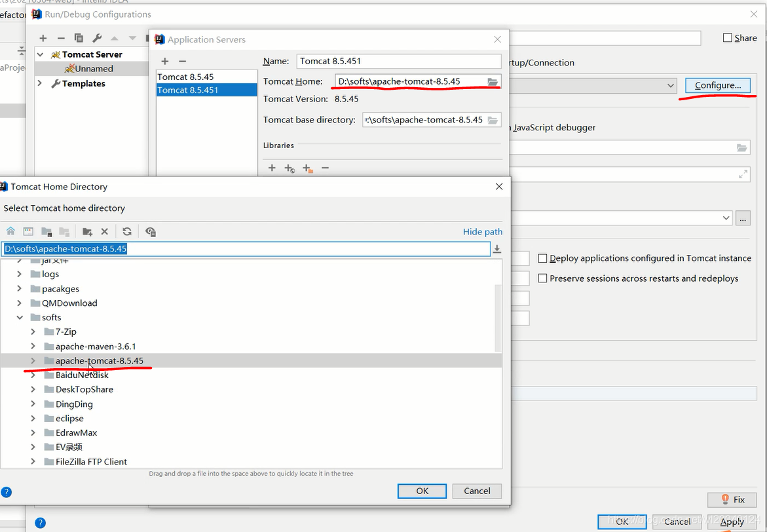Expand the pacakges folder
The image size is (767, 532).
point(20,289)
